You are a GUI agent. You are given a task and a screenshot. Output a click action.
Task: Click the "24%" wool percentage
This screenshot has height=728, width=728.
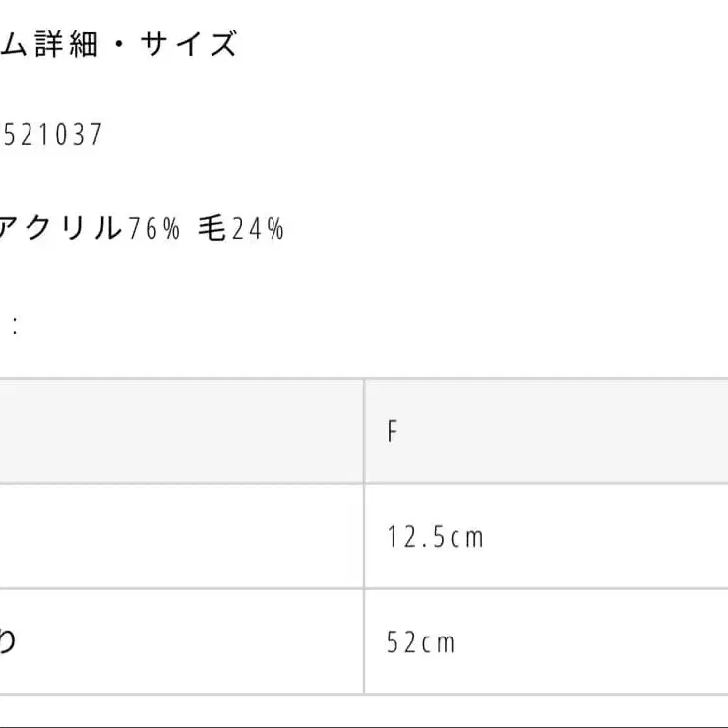click(x=258, y=229)
